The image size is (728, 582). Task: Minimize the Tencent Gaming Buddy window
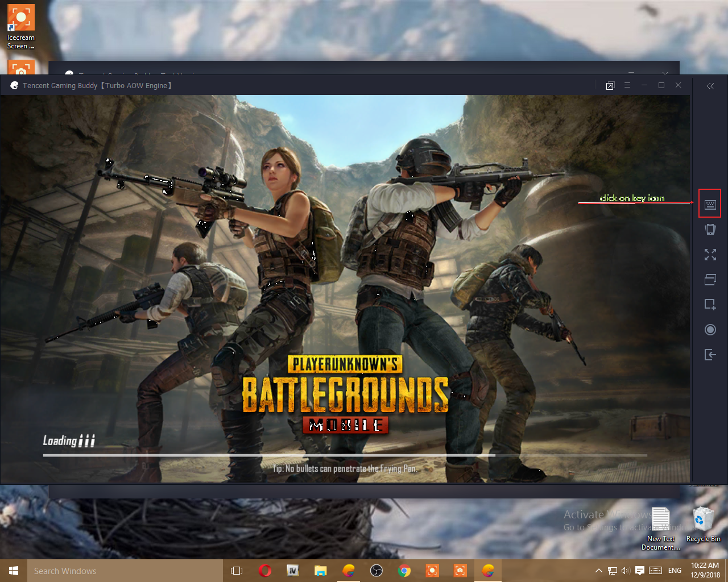(x=644, y=85)
